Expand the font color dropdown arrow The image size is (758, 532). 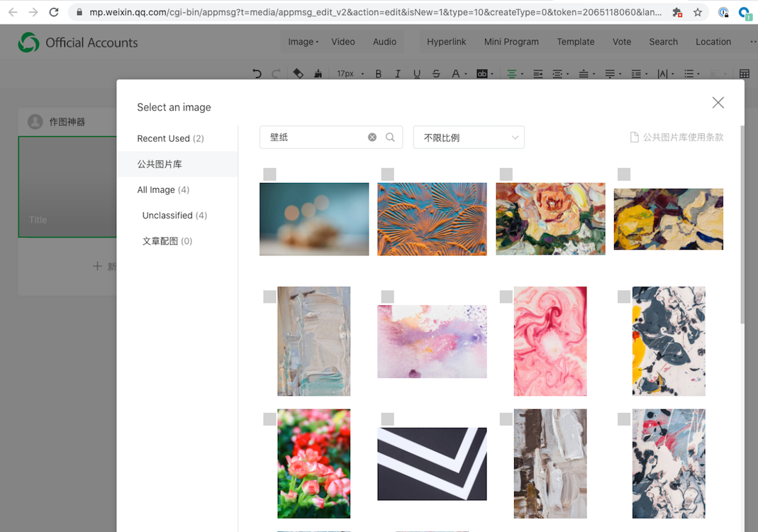click(466, 74)
